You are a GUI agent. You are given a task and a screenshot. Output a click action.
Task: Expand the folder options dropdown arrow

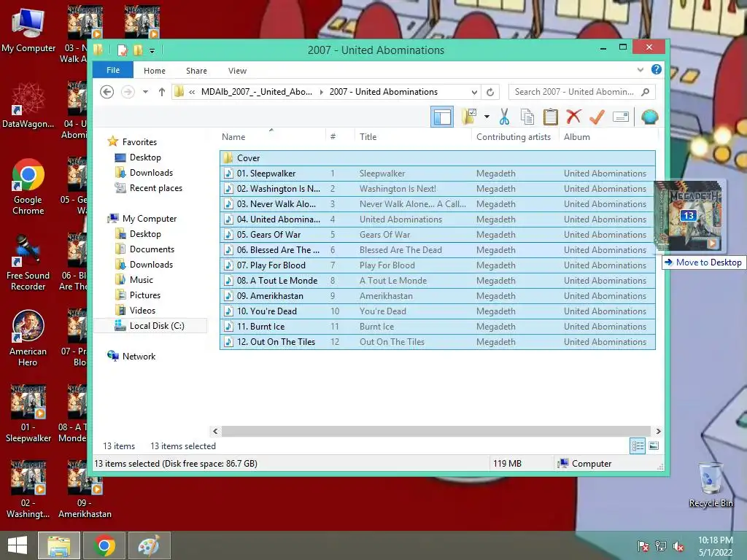click(x=487, y=116)
